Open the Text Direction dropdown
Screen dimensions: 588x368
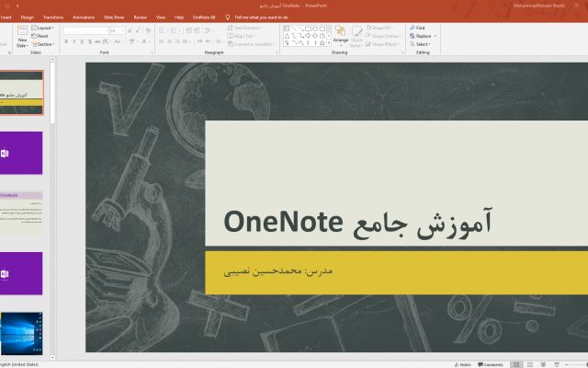245,28
